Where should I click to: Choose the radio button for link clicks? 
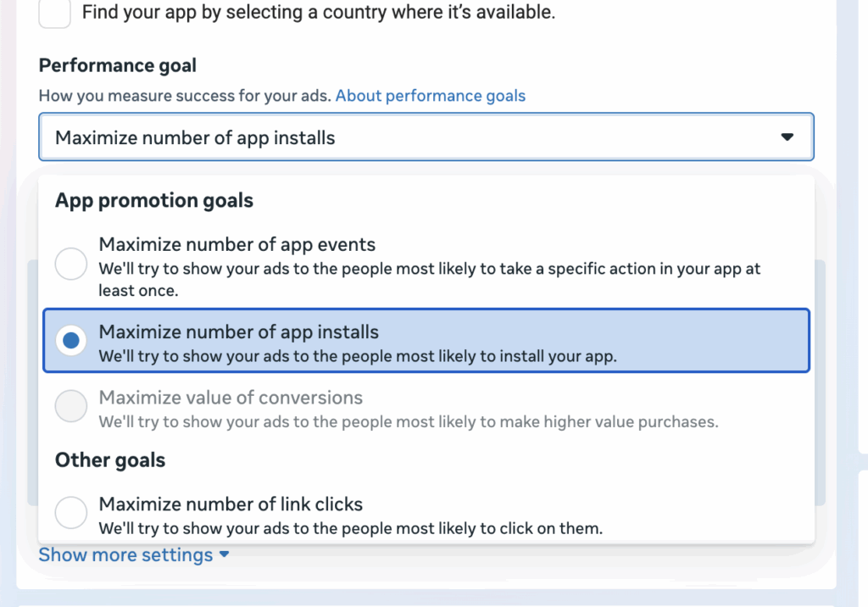[71, 512]
